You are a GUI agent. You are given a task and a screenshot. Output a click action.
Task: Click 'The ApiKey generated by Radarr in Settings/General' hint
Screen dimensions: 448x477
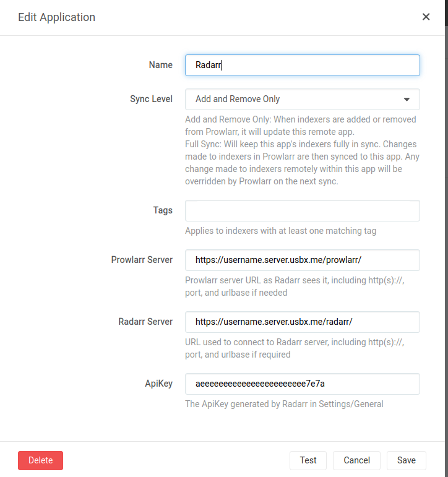(284, 404)
